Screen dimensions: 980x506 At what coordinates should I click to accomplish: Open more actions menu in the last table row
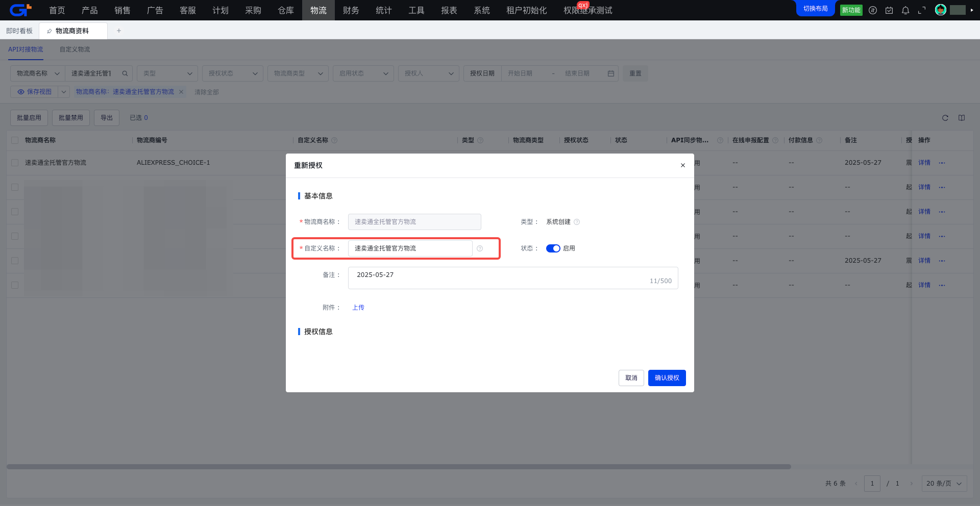pos(942,285)
